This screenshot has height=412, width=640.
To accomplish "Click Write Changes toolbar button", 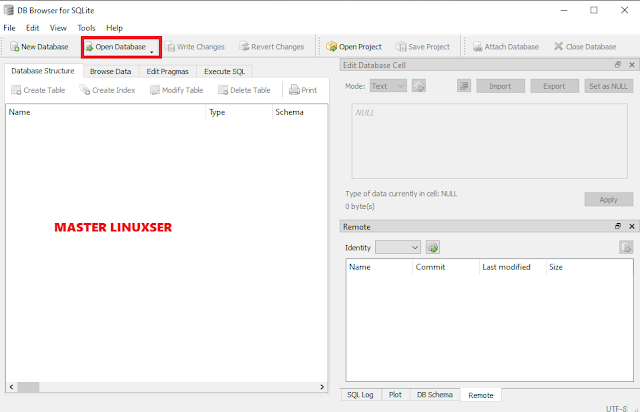I will (x=195, y=47).
